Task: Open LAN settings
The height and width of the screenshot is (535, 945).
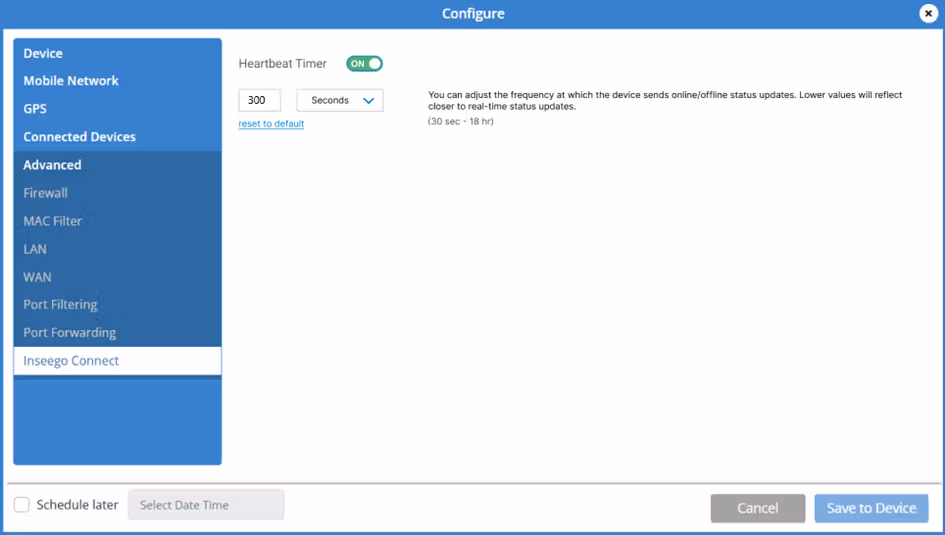Action: coord(118,249)
